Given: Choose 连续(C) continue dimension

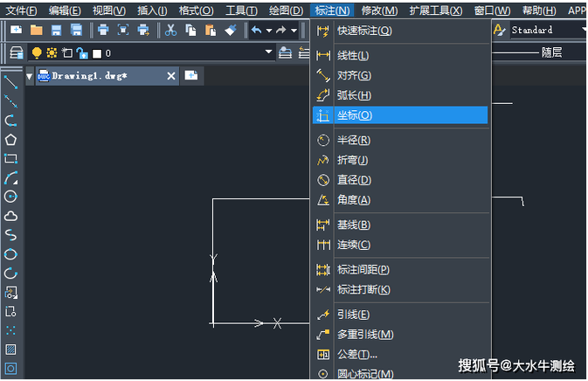Looking at the screenshot, I should [400, 245].
